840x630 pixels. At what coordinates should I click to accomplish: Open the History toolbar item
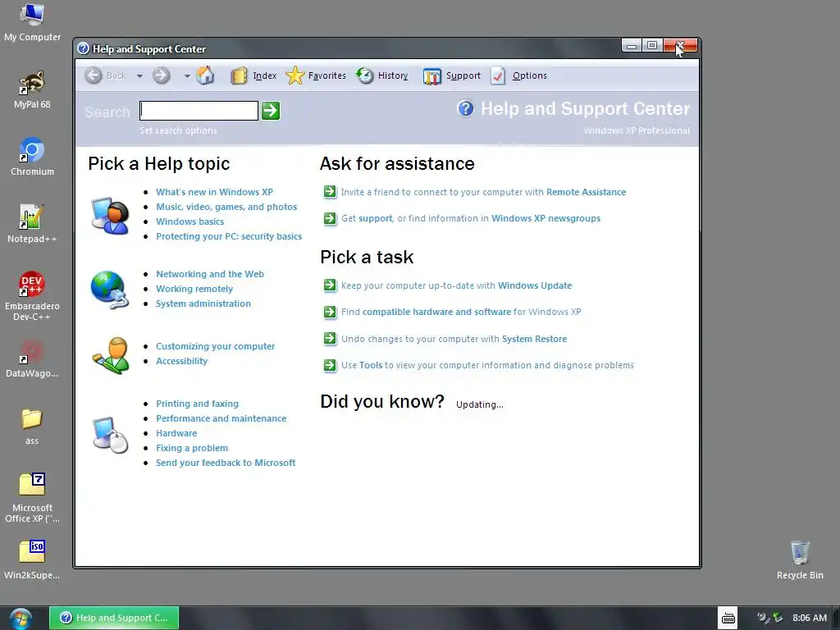[x=382, y=75]
